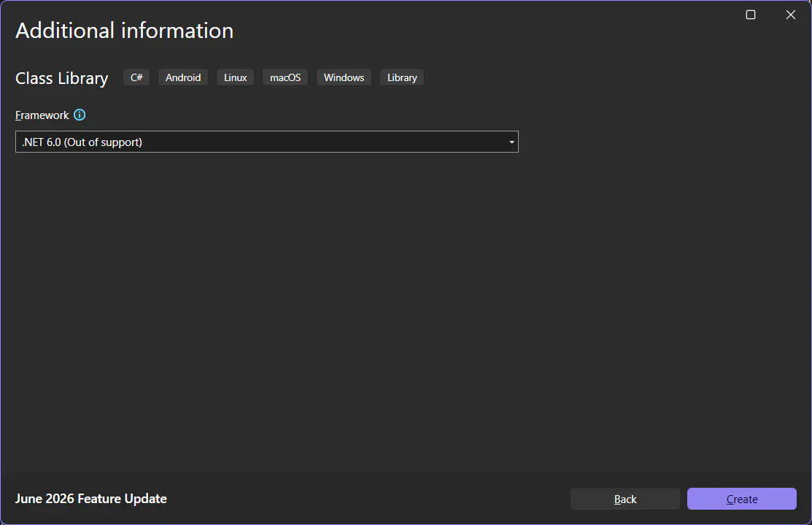
Task: Expand the Framework dropdown arrow
Action: (x=511, y=142)
